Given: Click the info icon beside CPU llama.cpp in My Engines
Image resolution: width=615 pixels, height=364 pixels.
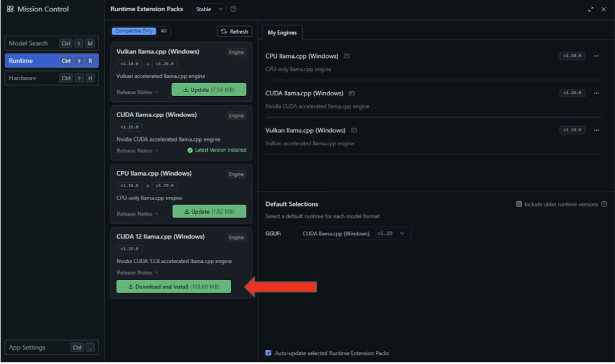Looking at the screenshot, I should [x=346, y=56].
